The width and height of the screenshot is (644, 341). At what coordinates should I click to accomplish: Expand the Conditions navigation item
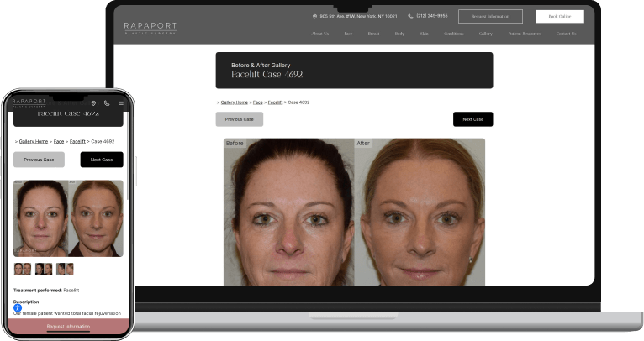(x=453, y=34)
